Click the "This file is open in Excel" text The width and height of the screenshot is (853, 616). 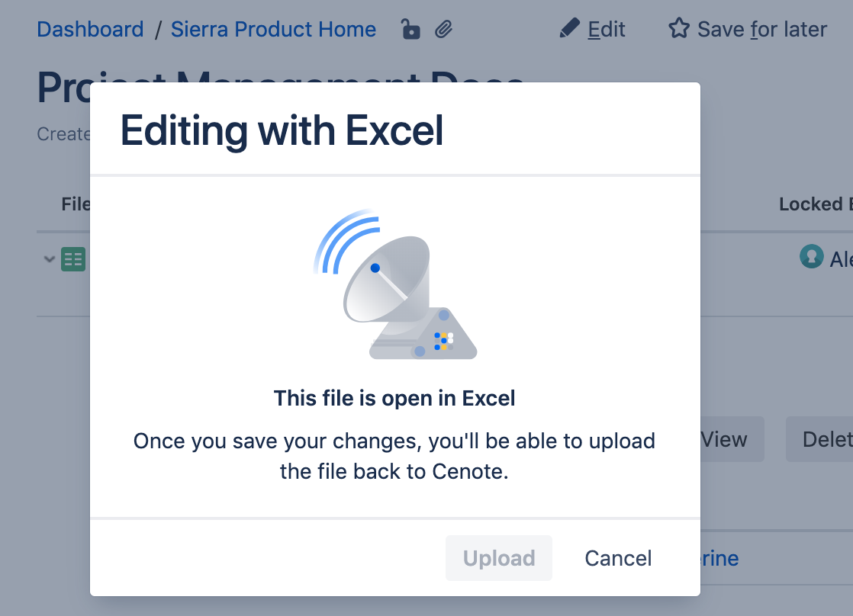click(394, 398)
